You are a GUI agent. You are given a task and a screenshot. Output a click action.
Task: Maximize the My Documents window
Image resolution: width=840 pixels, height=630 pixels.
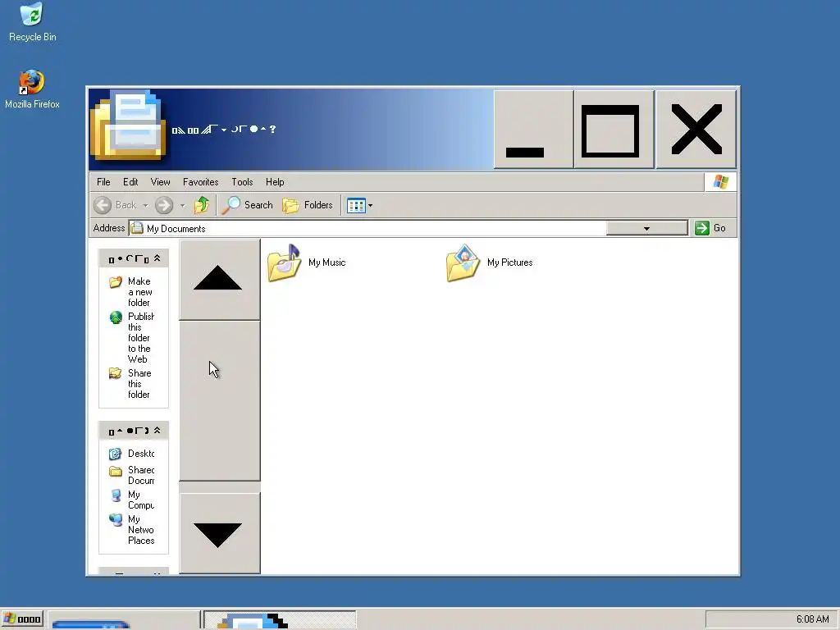tap(614, 129)
